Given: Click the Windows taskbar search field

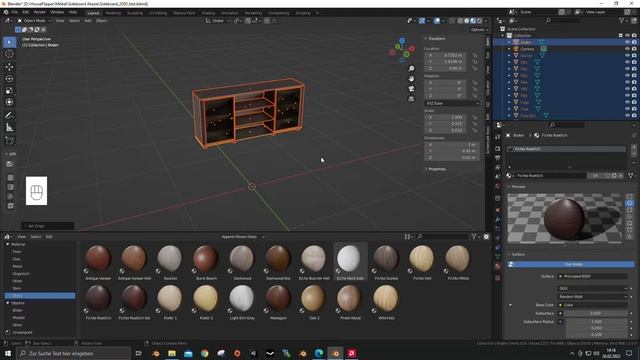Looking at the screenshot, I should [x=73, y=353].
